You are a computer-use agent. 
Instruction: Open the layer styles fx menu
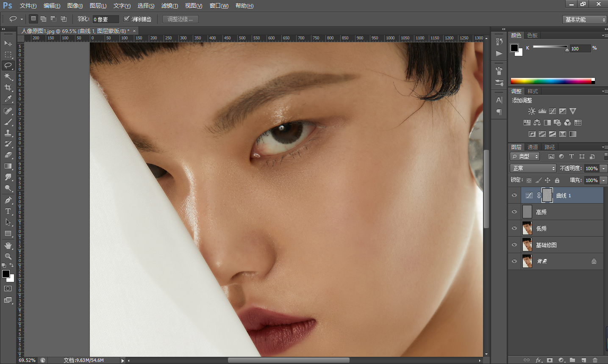pos(539,360)
